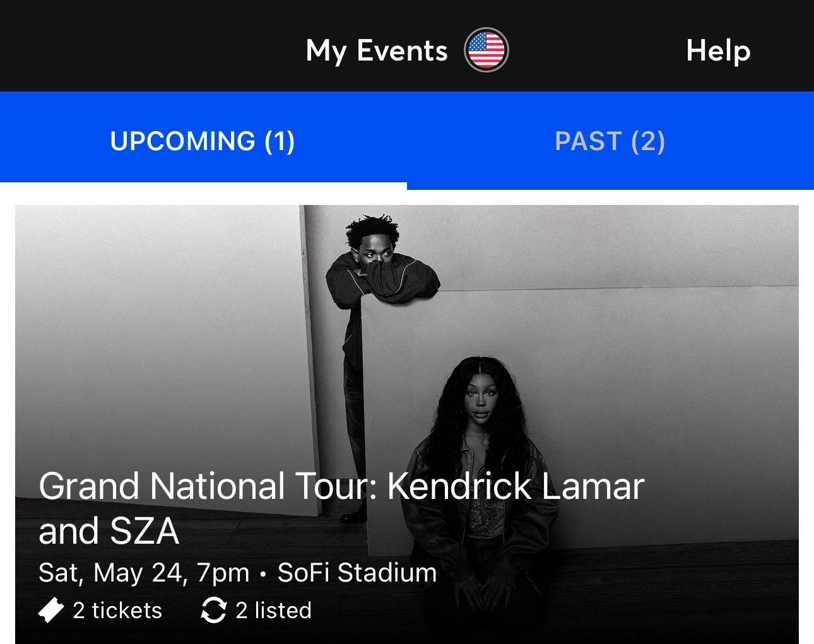Switch to the UPCOMING (1) tab
The width and height of the screenshot is (814, 644).
pyautogui.click(x=203, y=141)
